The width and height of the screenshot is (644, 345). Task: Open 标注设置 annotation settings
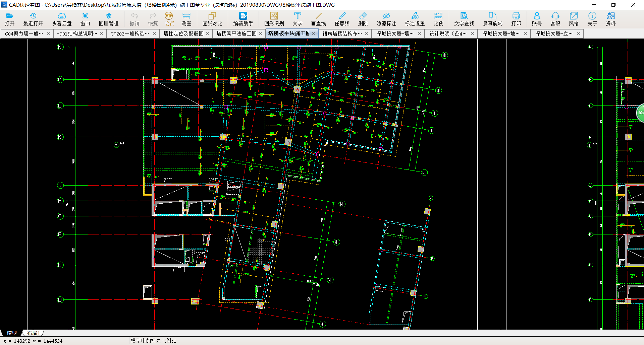pyautogui.click(x=415, y=19)
